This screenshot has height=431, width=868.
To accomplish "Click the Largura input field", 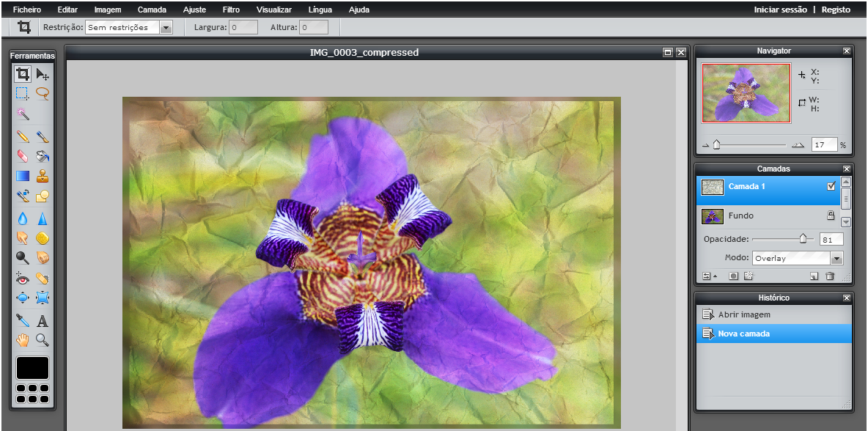I will 243,27.
